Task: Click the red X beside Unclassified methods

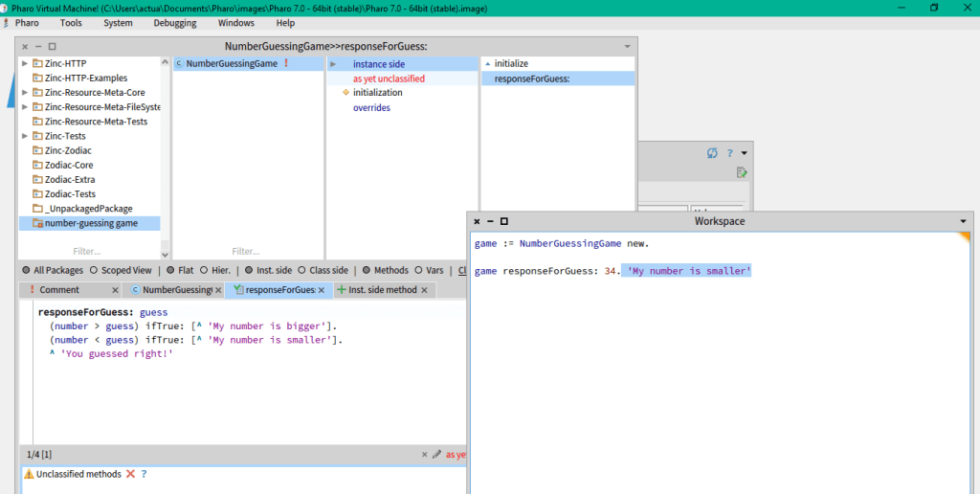Action: pyautogui.click(x=130, y=474)
